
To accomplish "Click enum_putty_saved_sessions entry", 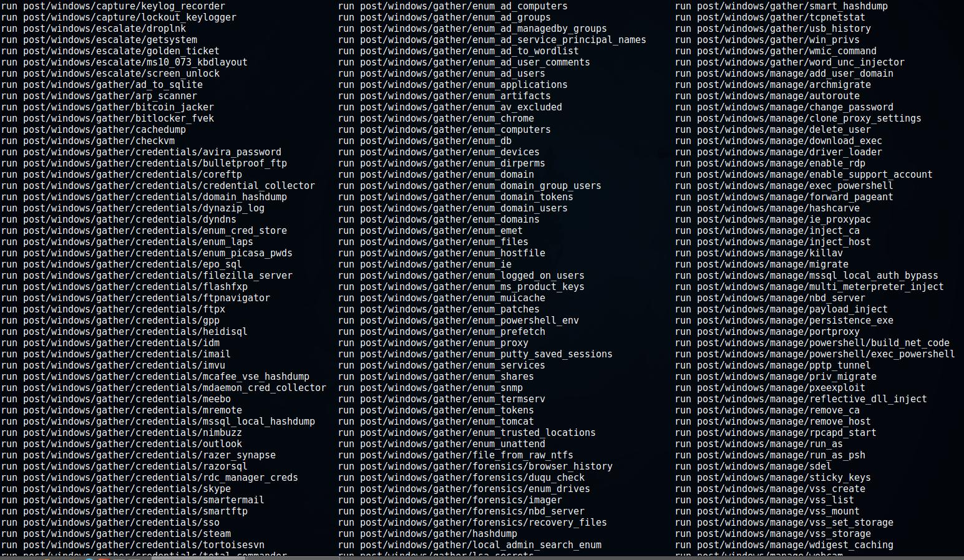I will point(475,354).
